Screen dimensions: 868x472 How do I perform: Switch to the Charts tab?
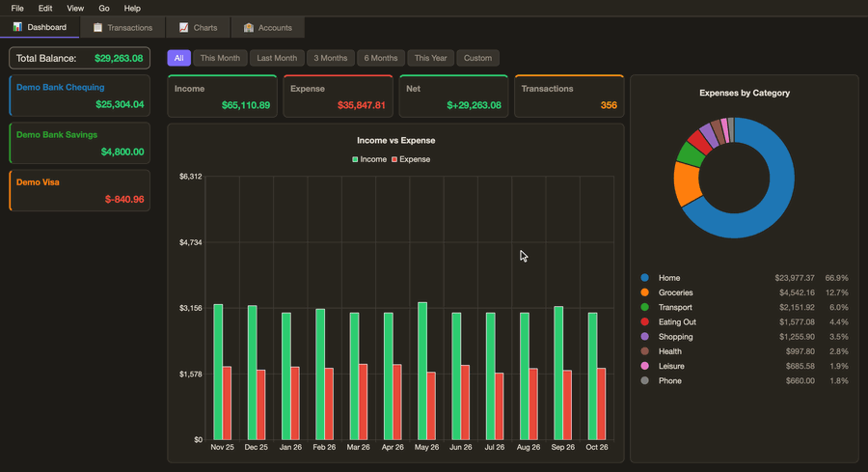tap(198, 27)
